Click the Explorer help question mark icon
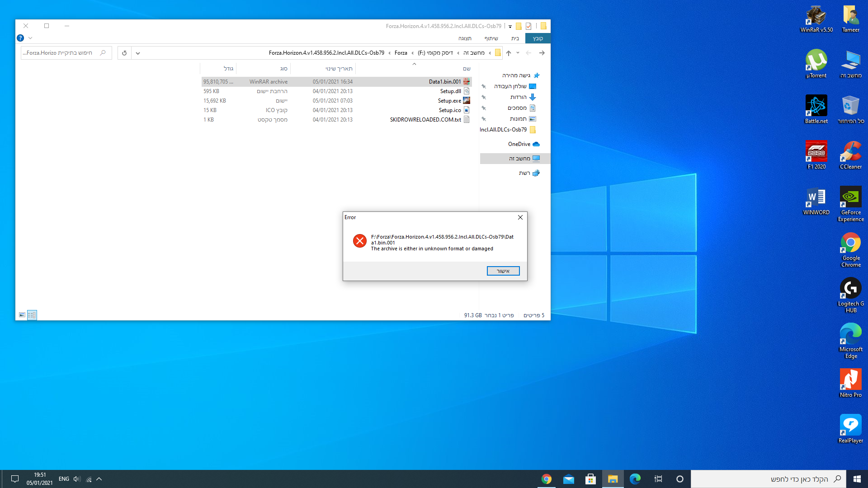This screenshot has height=488, width=868. pos(20,38)
